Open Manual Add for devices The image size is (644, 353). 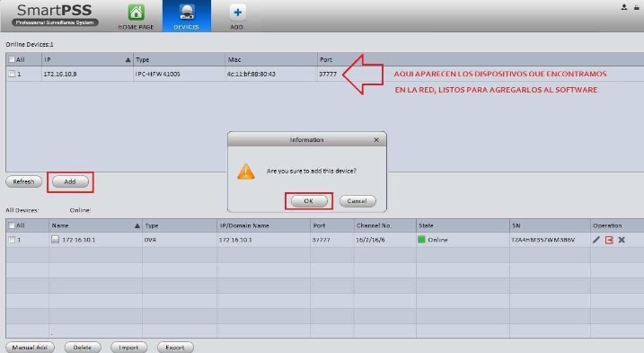(x=30, y=348)
